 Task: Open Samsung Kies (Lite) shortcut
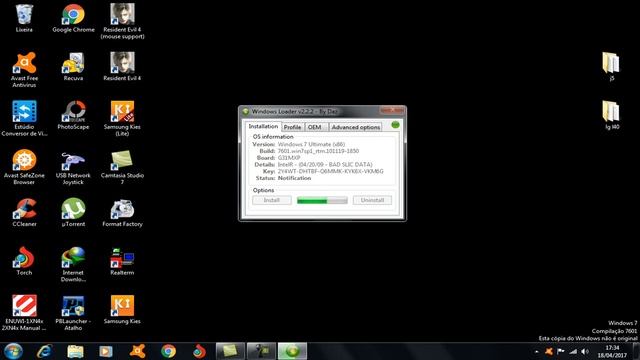[122, 118]
